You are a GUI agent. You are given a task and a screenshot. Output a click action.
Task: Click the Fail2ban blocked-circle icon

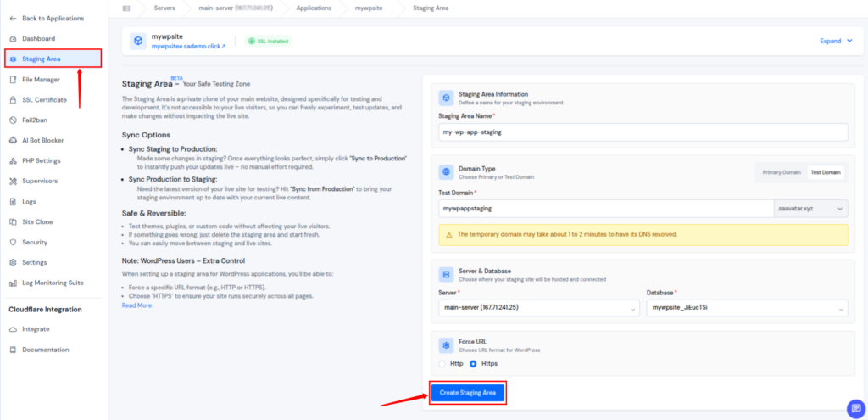[x=13, y=120]
